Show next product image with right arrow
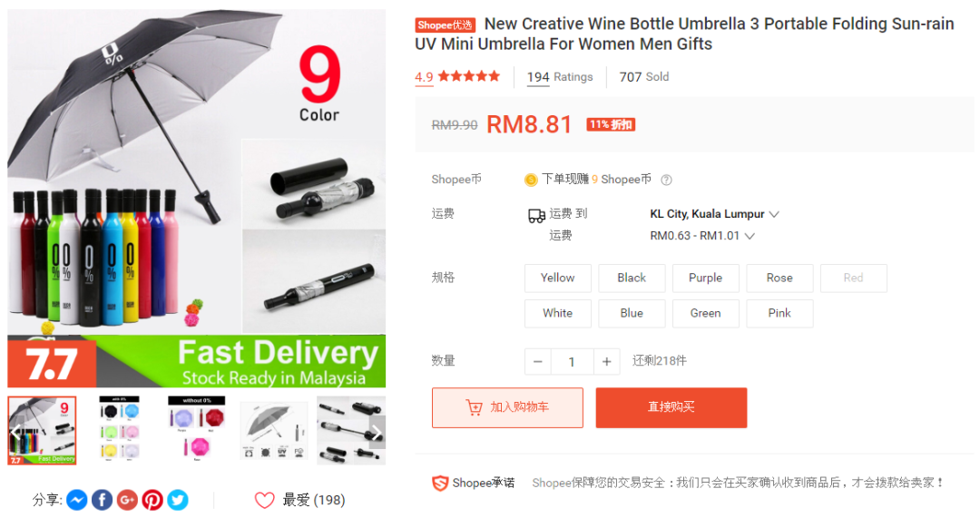The height and width of the screenshot is (518, 980). coord(377,431)
